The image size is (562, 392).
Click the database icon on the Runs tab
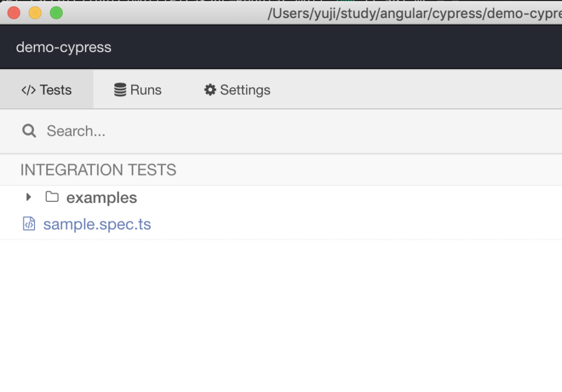tap(119, 90)
